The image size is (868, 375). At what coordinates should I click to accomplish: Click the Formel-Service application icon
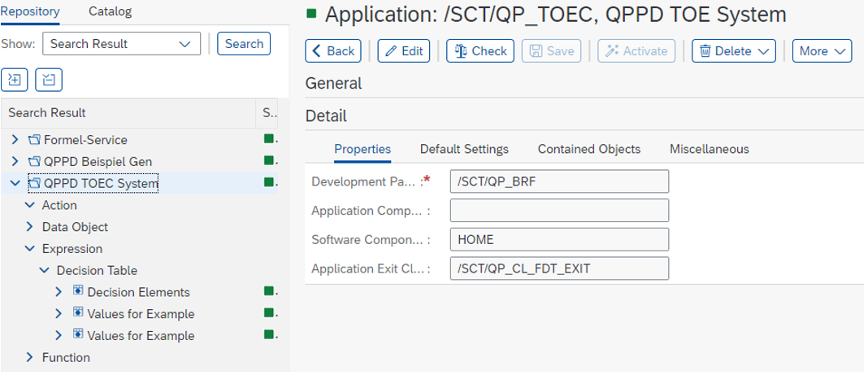pos(34,140)
